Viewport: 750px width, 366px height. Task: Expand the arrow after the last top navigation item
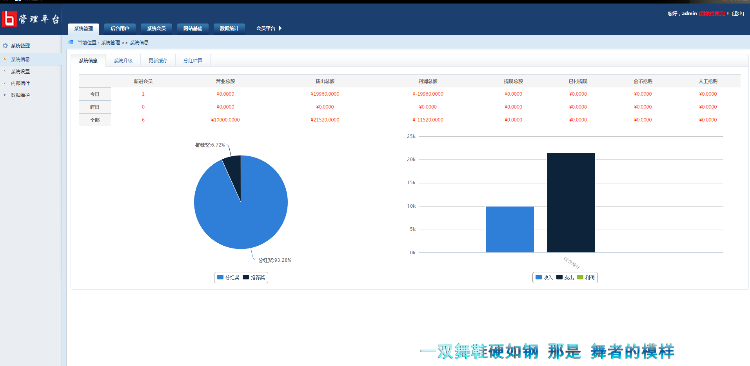pos(280,28)
